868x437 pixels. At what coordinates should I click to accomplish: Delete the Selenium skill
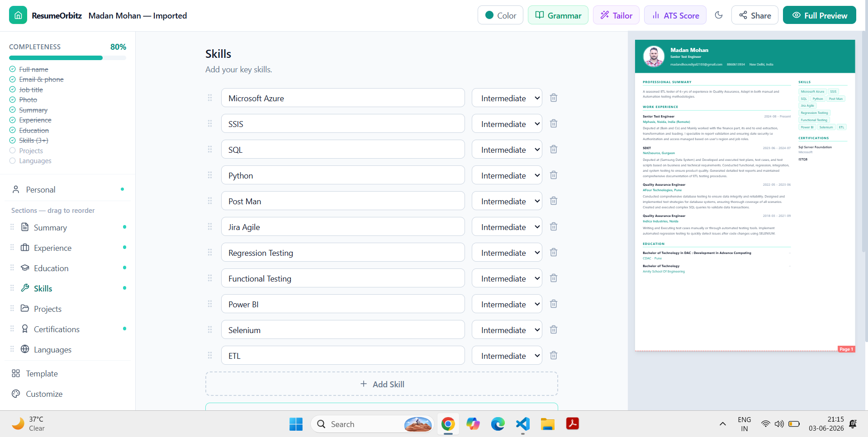tap(553, 329)
